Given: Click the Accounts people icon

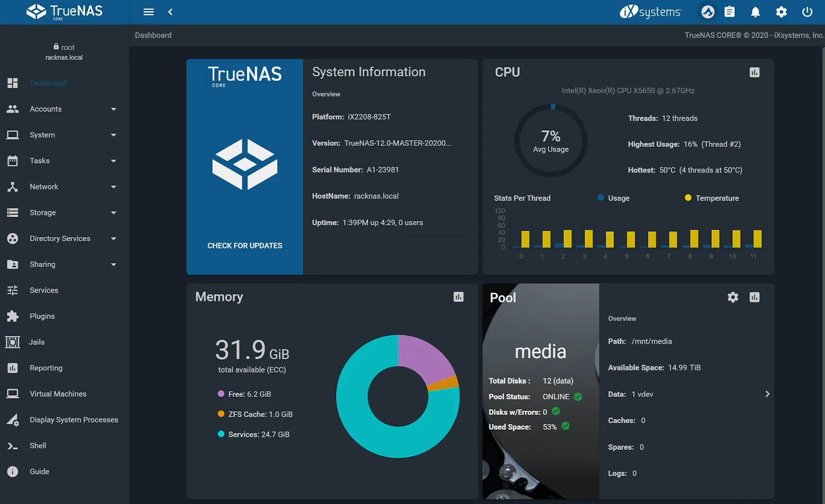Looking at the screenshot, I should click(13, 109).
